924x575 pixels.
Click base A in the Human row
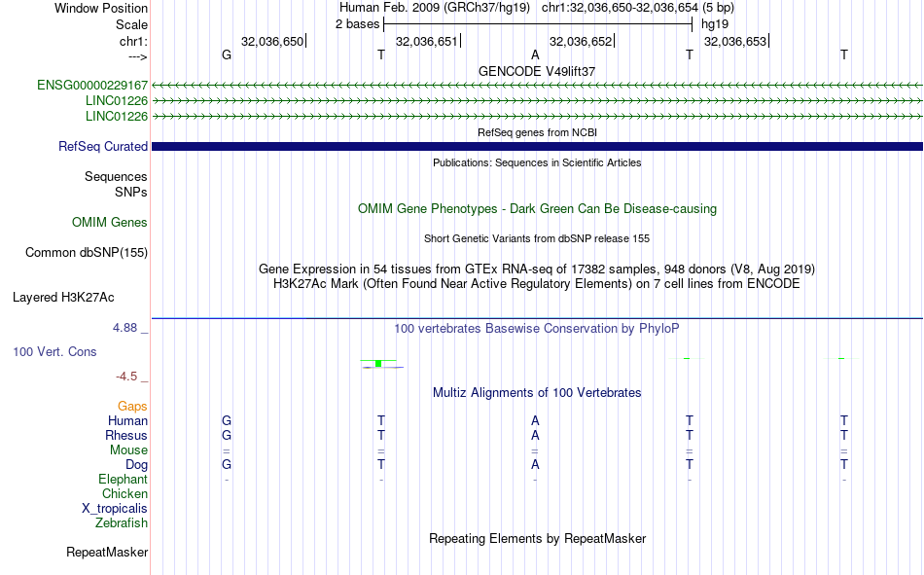pyautogui.click(x=535, y=421)
